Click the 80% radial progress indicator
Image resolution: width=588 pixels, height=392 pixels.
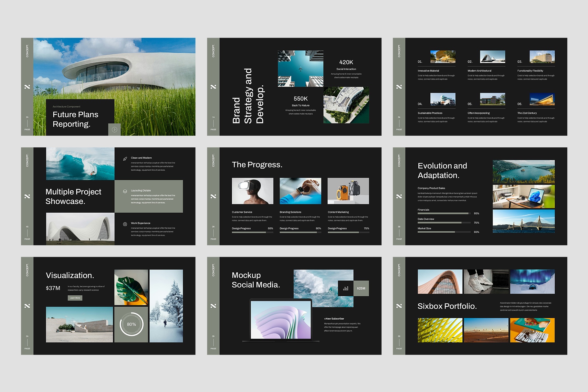(131, 323)
